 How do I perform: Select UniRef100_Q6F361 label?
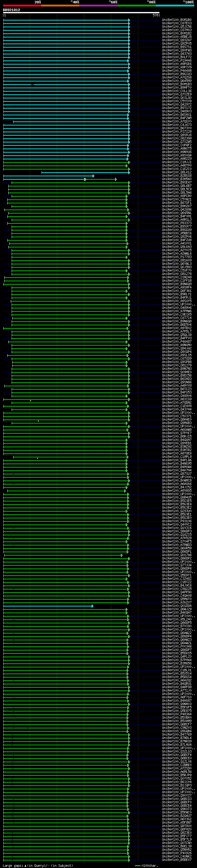tap(177, 291)
